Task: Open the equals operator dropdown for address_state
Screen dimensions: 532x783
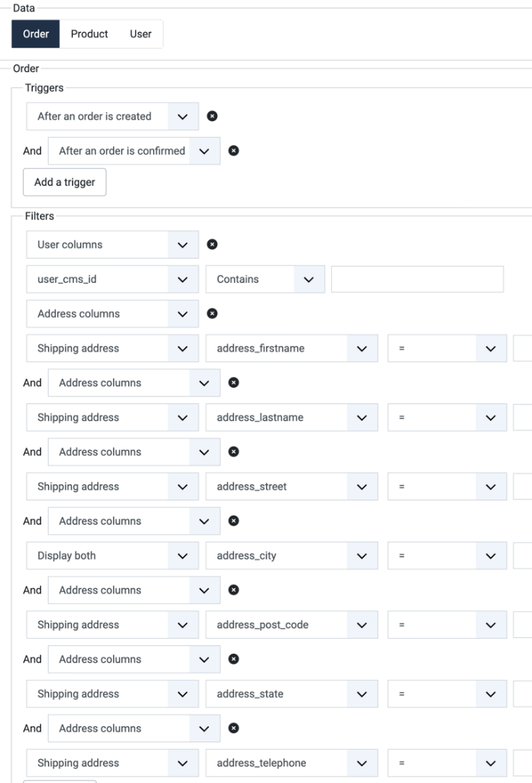Action: 447,694
